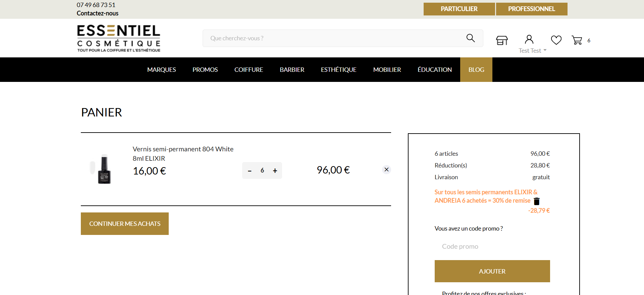Open the MARQUES menu
This screenshot has height=295, width=644.
[161, 69]
